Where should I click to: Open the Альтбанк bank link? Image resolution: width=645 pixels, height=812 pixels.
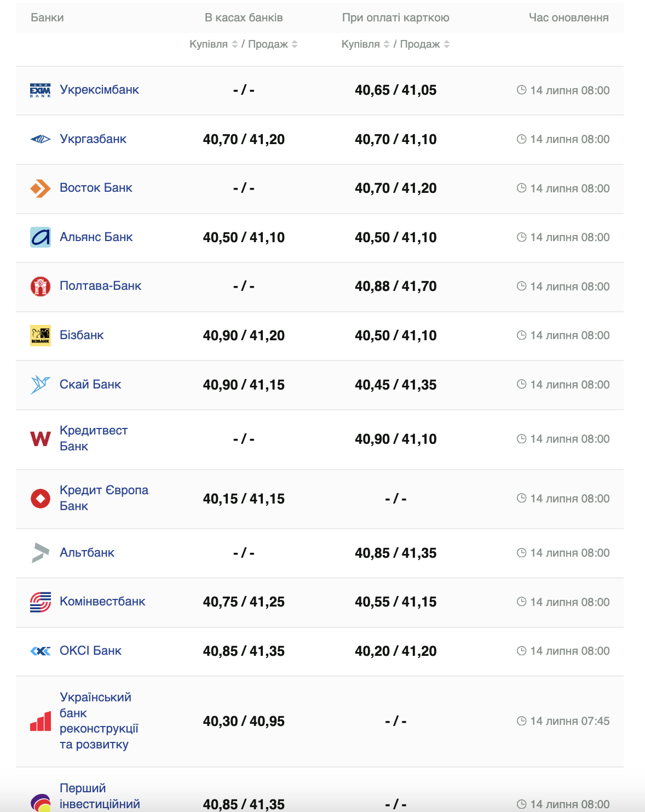pyautogui.click(x=87, y=553)
